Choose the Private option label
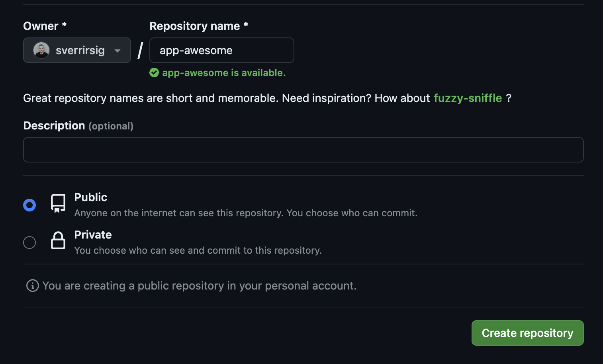The height and width of the screenshot is (364, 603). click(x=93, y=235)
